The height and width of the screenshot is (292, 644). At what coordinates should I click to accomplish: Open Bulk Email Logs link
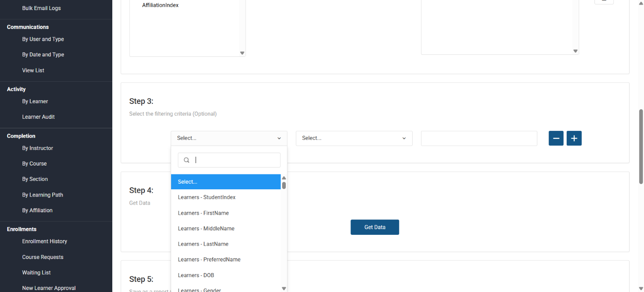[x=41, y=8]
